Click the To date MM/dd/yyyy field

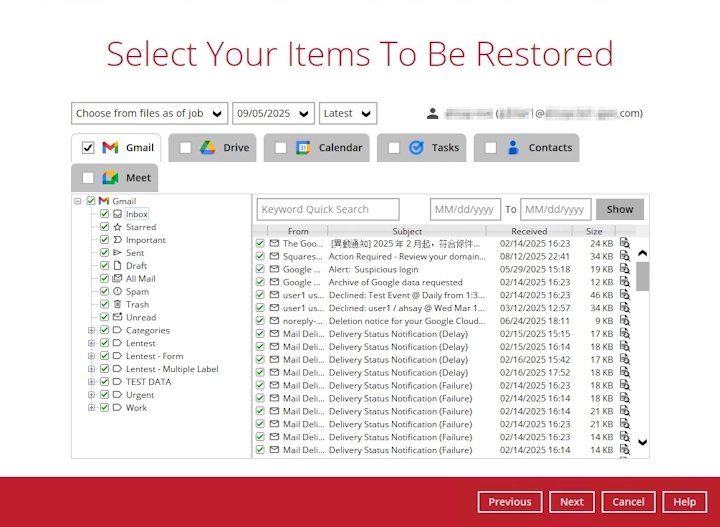(x=556, y=209)
